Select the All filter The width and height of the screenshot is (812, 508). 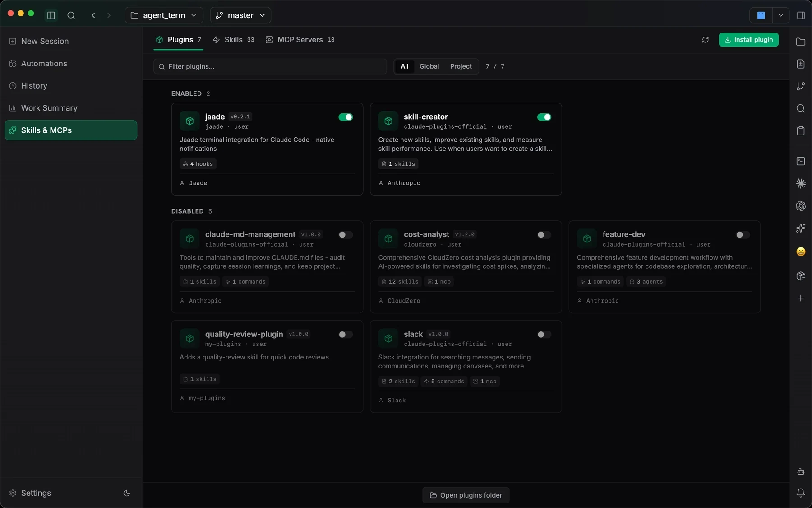click(405, 66)
